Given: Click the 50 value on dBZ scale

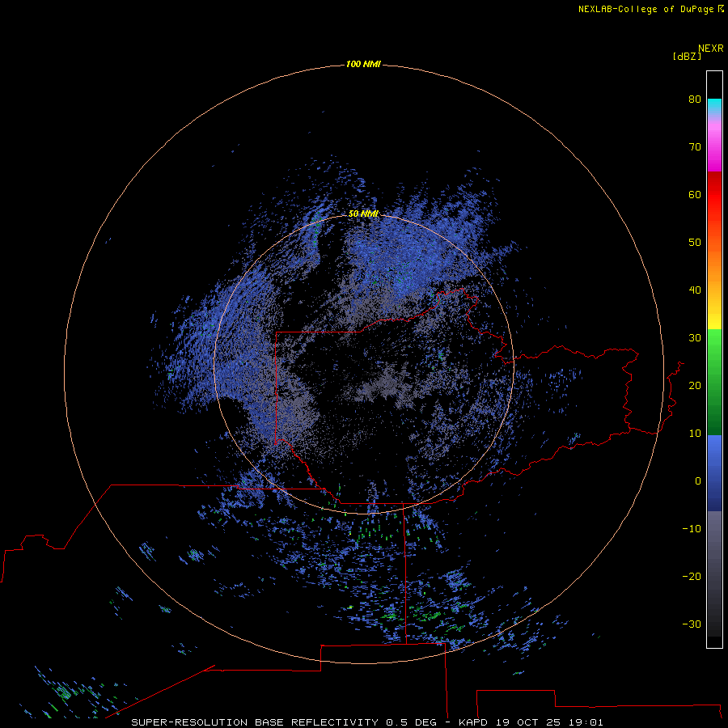Looking at the screenshot, I should [x=695, y=243].
